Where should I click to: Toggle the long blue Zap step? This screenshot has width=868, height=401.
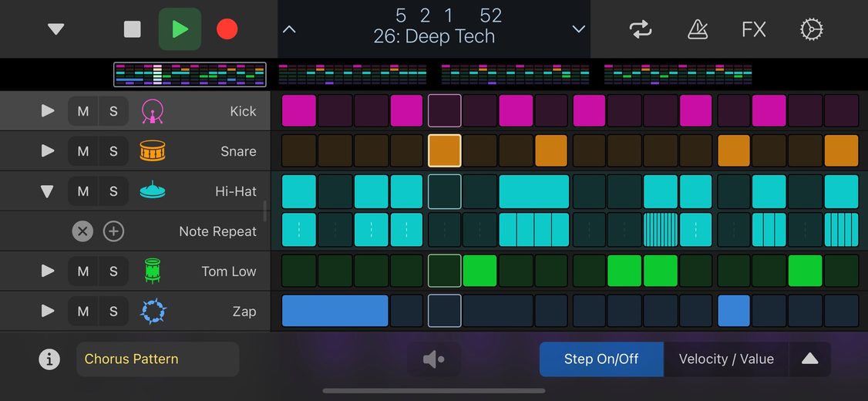tap(335, 311)
